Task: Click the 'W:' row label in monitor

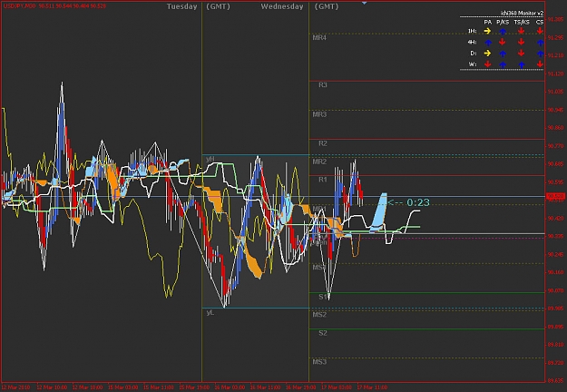Action: tap(473, 64)
